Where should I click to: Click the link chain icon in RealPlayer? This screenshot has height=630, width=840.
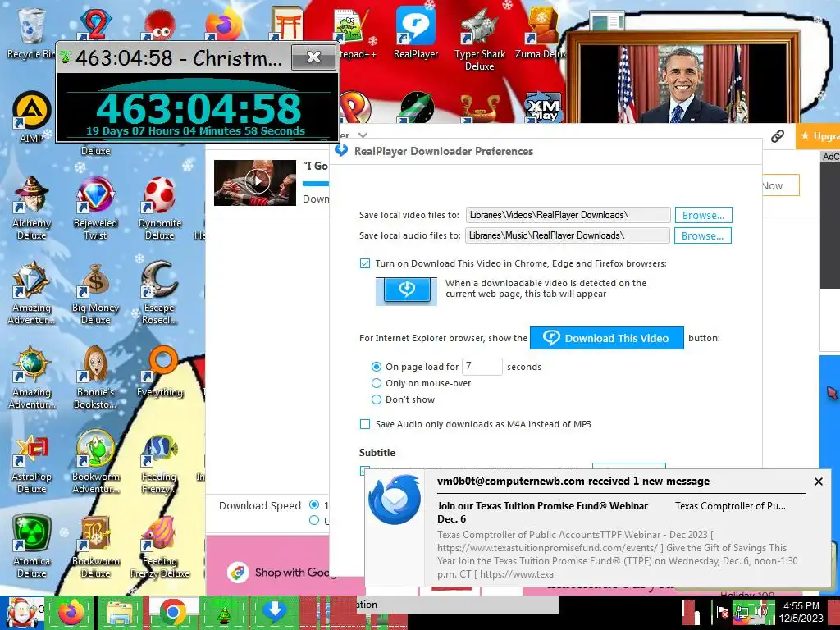[x=778, y=136]
